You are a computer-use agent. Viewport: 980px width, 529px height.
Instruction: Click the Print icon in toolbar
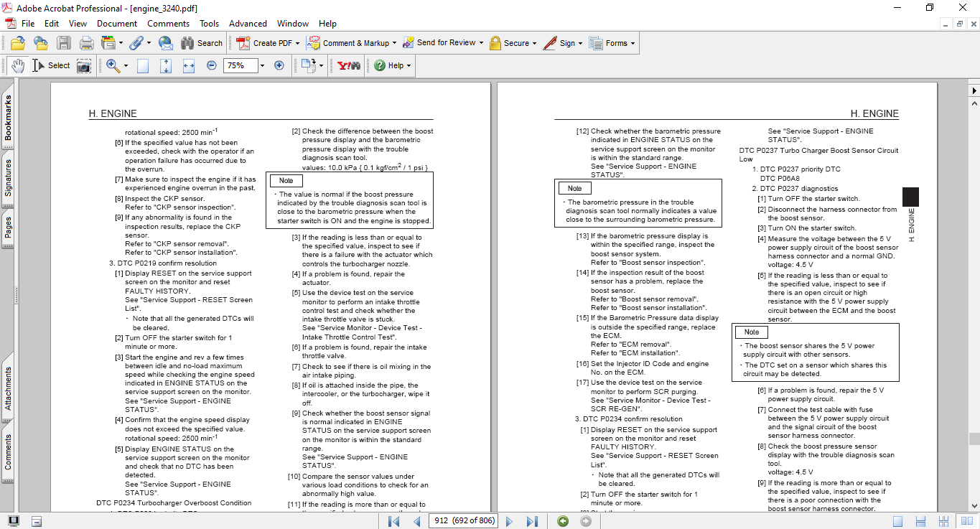point(87,43)
